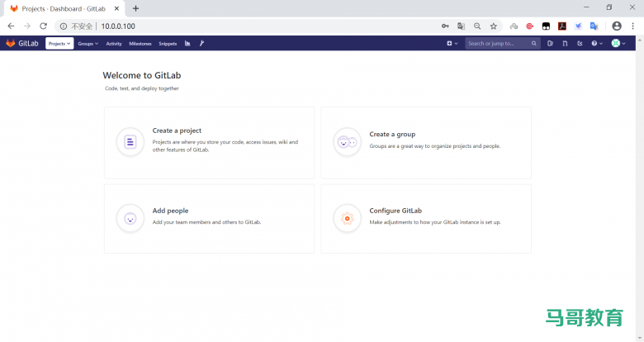Click the Configure GitLab gear icon
Image resolution: width=644 pixels, height=342 pixels.
click(347, 218)
